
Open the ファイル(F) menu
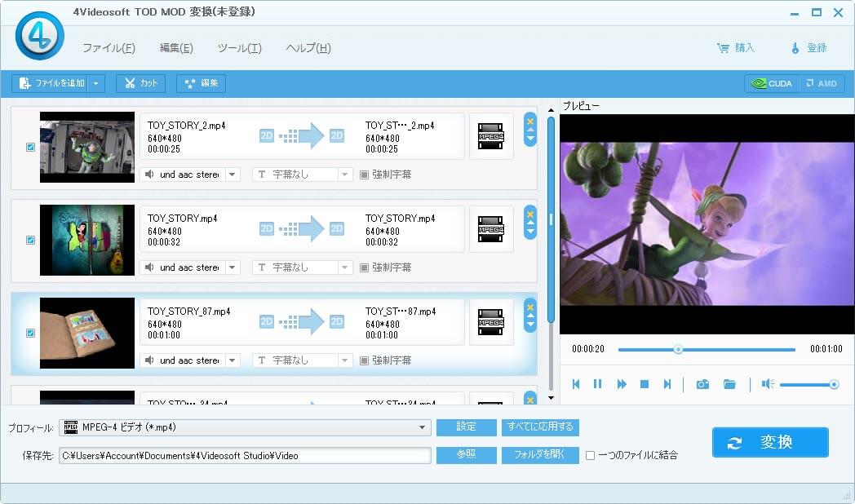pyautogui.click(x=109, y=48)
